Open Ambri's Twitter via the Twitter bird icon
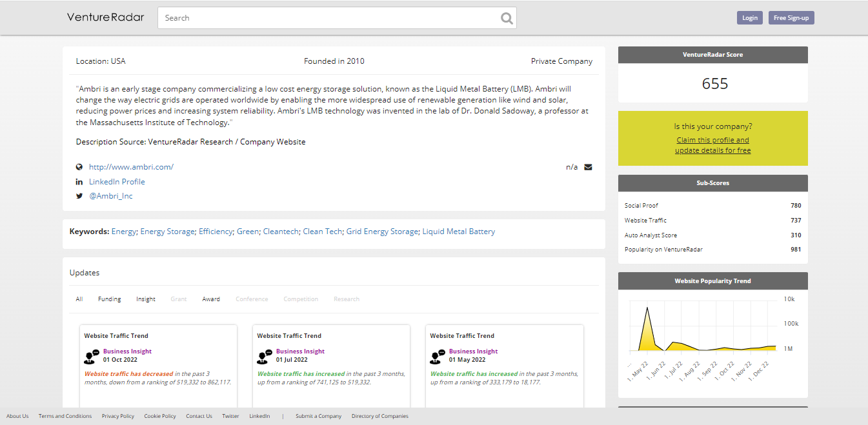Viewport: 868px width, 425px height. [x=79, y=196]
